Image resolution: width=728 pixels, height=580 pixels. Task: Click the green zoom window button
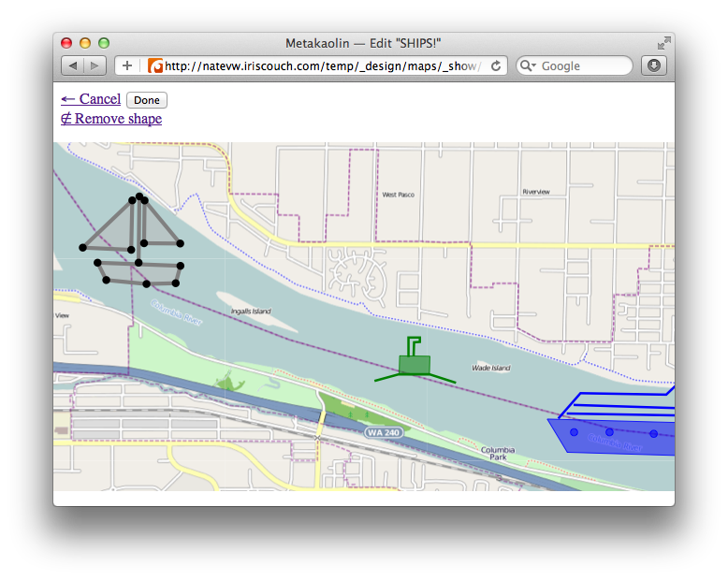click(x=104, y=43)
